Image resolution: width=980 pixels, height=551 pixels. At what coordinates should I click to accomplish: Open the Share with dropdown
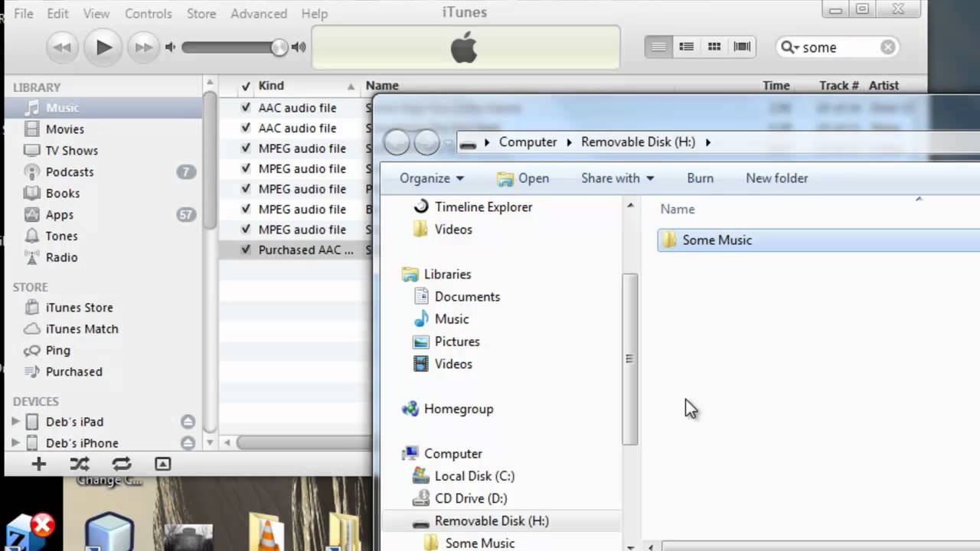pos(617,178)
